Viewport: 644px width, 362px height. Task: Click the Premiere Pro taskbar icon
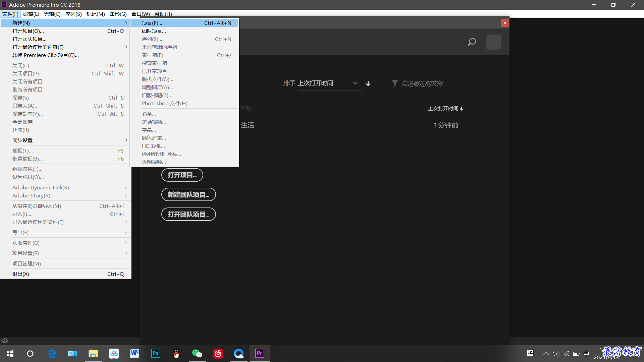[x=260, y=353]
